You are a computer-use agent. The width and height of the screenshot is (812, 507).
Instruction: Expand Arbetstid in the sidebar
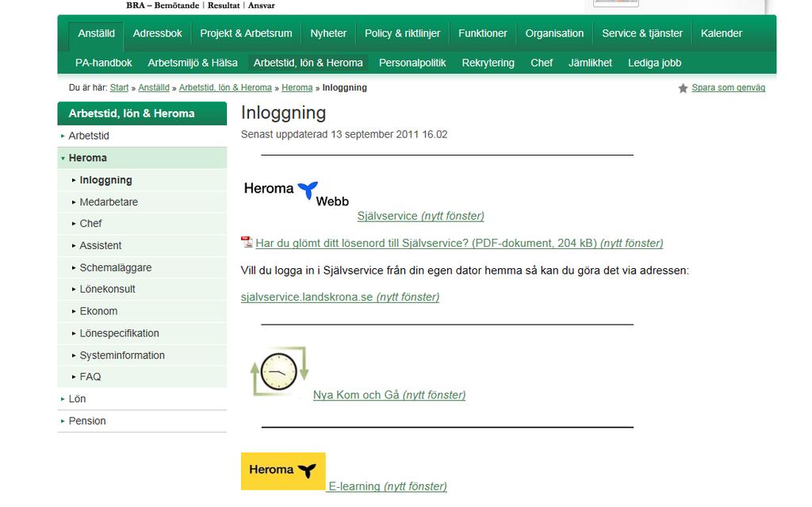point(142,136)
